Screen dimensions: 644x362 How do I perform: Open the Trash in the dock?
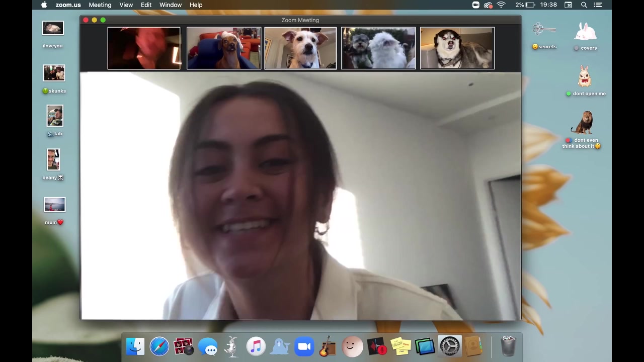(508, 346)
